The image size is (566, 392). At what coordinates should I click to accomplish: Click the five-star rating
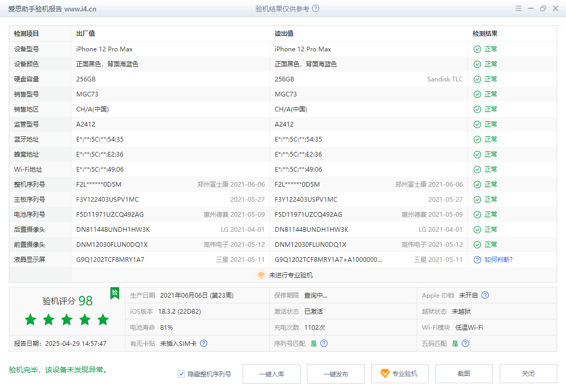(x=67, y=319)
